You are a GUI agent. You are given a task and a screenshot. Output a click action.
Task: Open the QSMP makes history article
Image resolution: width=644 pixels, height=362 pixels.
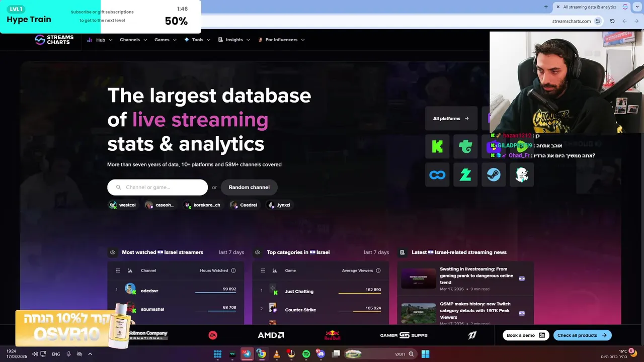pyautogui.click(x=475, y=311)
